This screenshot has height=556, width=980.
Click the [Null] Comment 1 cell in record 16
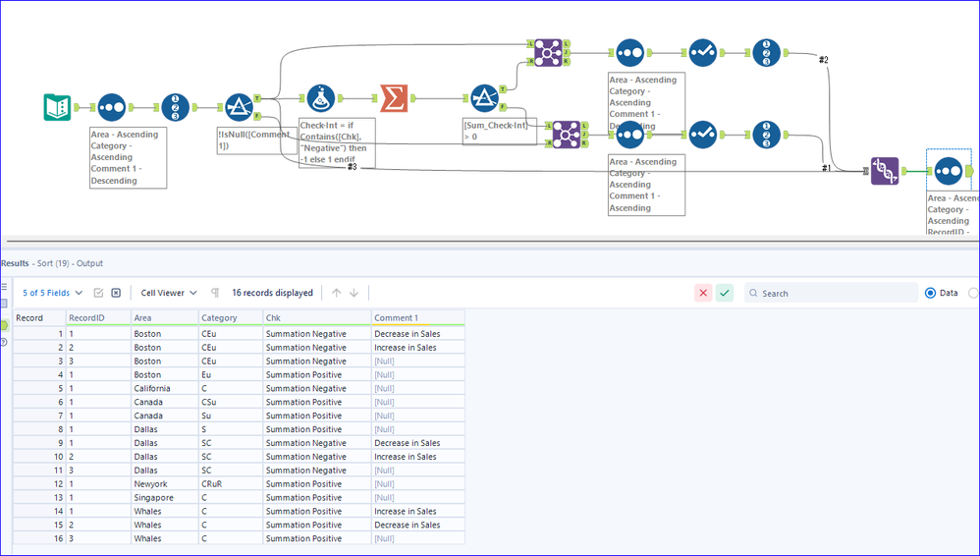(418, 538)
